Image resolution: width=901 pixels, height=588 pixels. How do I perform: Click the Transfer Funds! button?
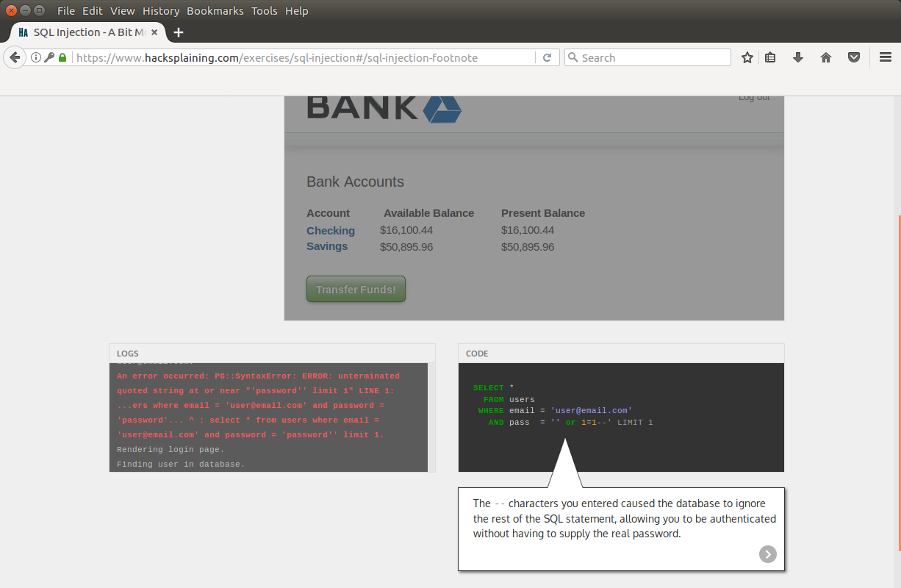coord(356,290)
